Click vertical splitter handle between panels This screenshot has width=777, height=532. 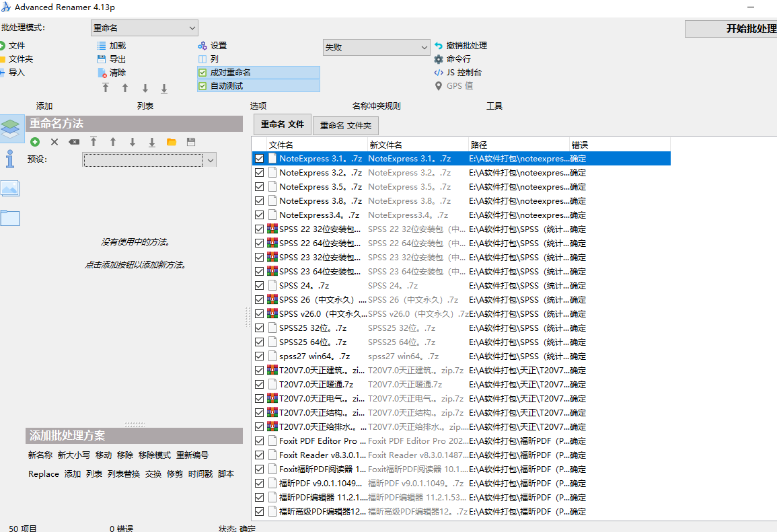248,317
